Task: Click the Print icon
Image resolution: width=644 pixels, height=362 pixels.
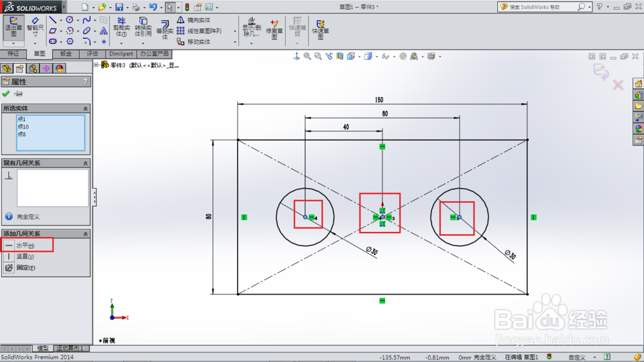Action: click(136, 7)
